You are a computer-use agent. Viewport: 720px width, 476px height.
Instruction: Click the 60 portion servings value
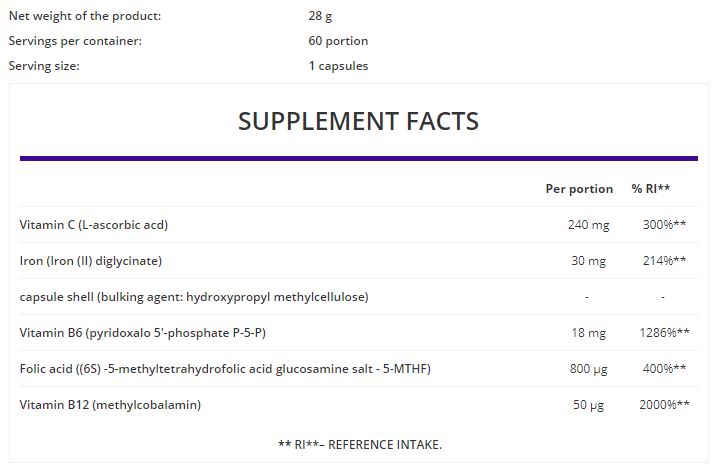338,41
